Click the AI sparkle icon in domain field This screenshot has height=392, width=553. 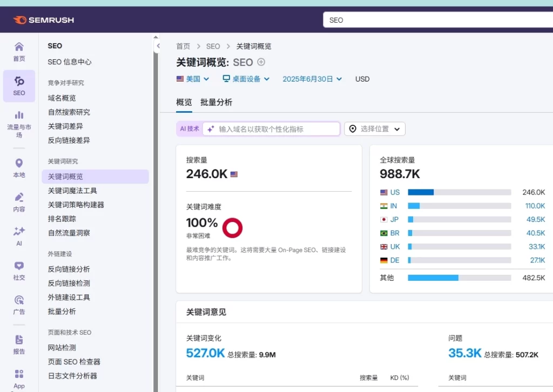point(211,129)
